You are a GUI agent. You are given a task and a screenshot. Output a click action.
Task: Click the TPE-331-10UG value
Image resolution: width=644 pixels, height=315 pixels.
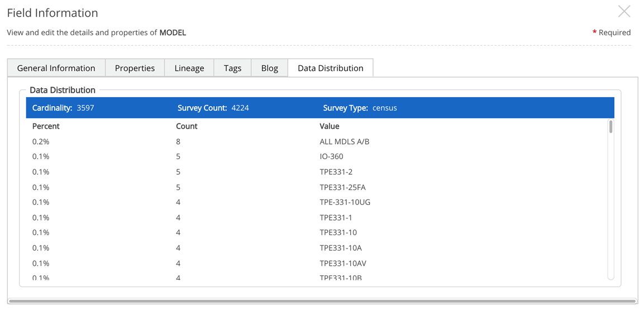point(345,202)
